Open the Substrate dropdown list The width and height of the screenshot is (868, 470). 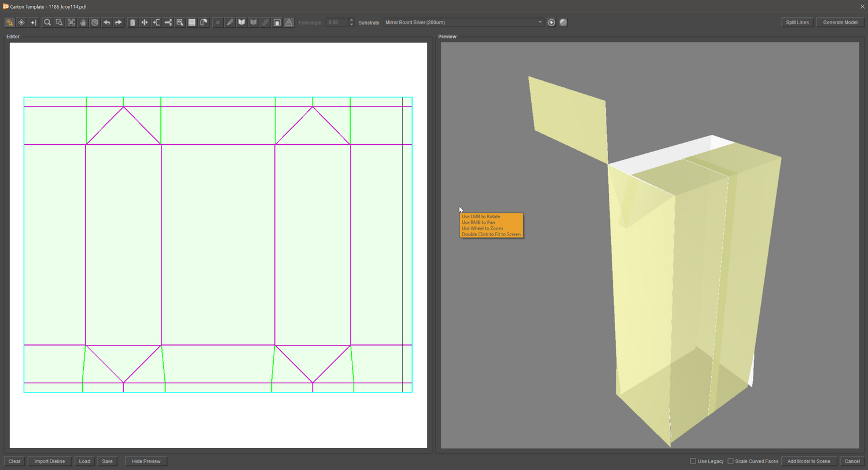[x=464, y=23]
